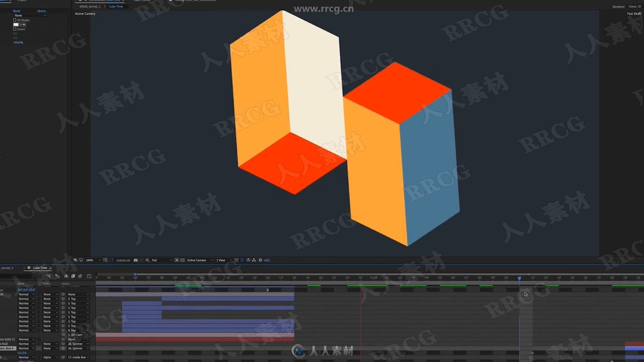Click the 0.0,0.0 value under Box 4
This screenshot has height=362, width=644.
22,353
